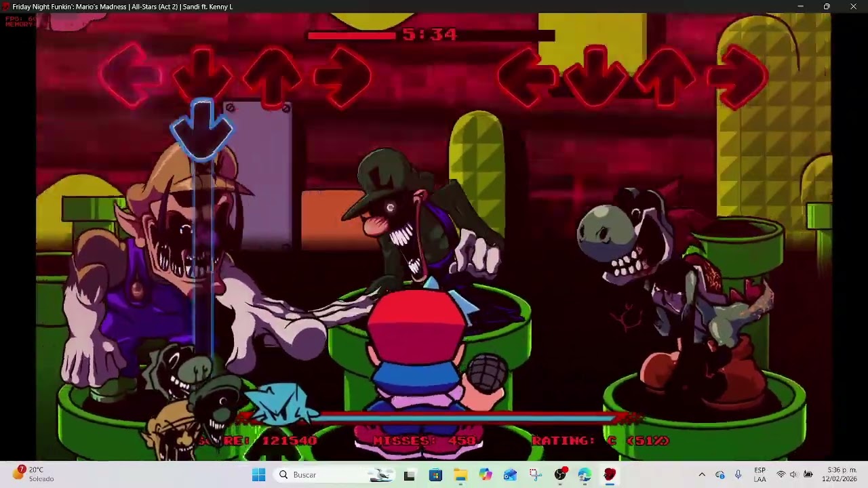This screenshot has width=868, height=488.
Task: Open the 20°C Soleado weather widget
Action: click(x=33, y=474)
